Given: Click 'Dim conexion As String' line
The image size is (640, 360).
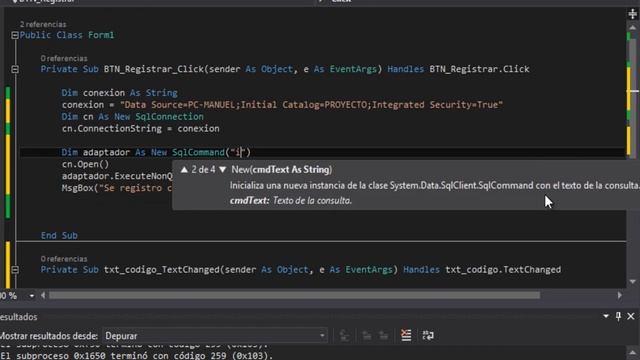Looking at the screenshot, I should click(120, 93).
